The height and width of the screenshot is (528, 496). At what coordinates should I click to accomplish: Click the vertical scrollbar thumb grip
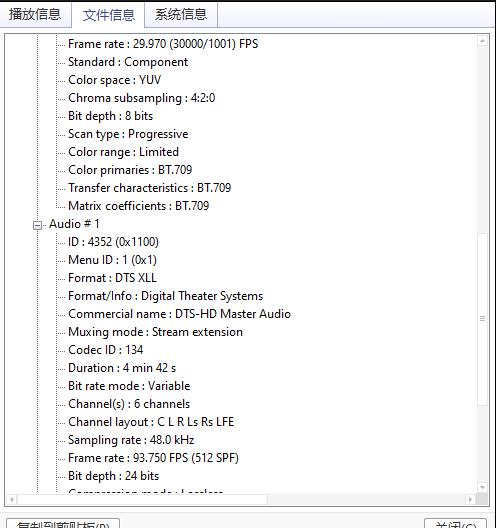click(482, 318)
